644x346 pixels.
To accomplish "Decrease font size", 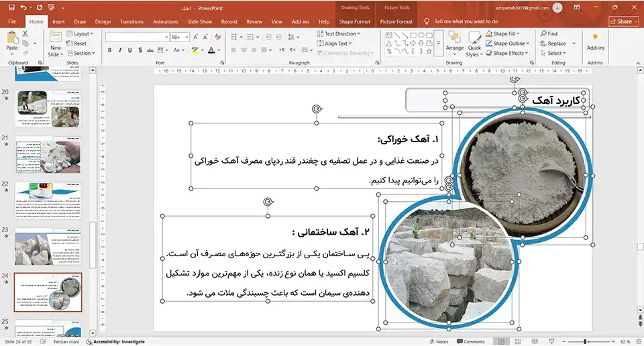I will tap(205, 37).
